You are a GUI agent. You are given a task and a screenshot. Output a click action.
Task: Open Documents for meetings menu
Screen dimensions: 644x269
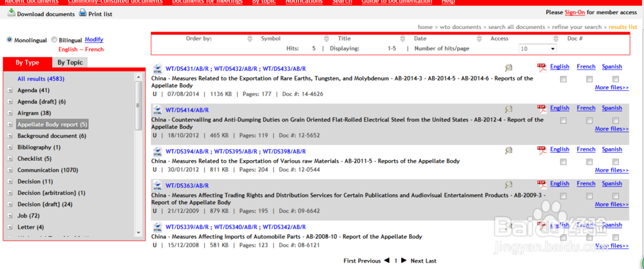coord(207,2)
